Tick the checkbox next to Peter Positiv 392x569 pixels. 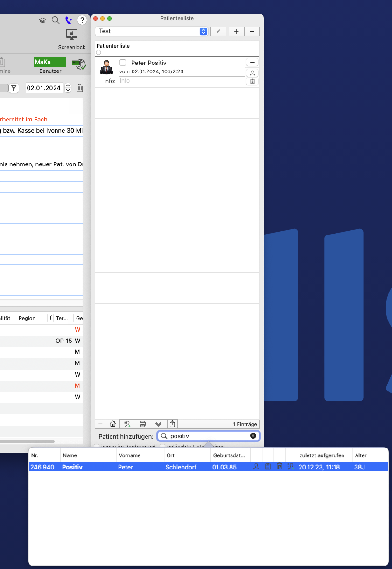[123, 63]
